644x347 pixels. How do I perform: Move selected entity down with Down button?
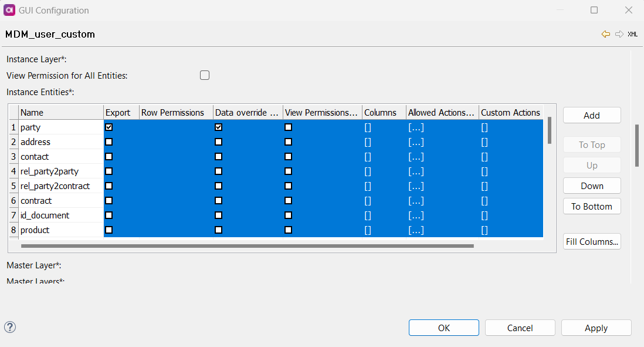(x=591, y=186)
